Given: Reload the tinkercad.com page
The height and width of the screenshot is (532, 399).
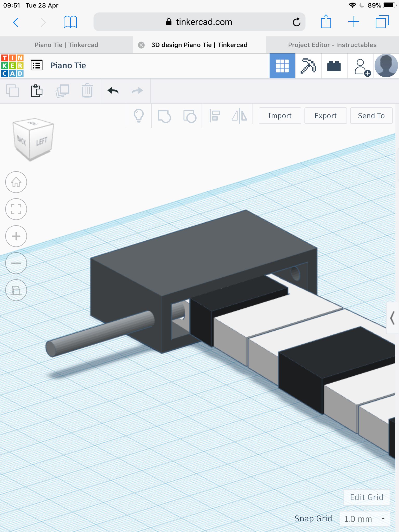Looking at the screenshot, I should tap(296, 22).
